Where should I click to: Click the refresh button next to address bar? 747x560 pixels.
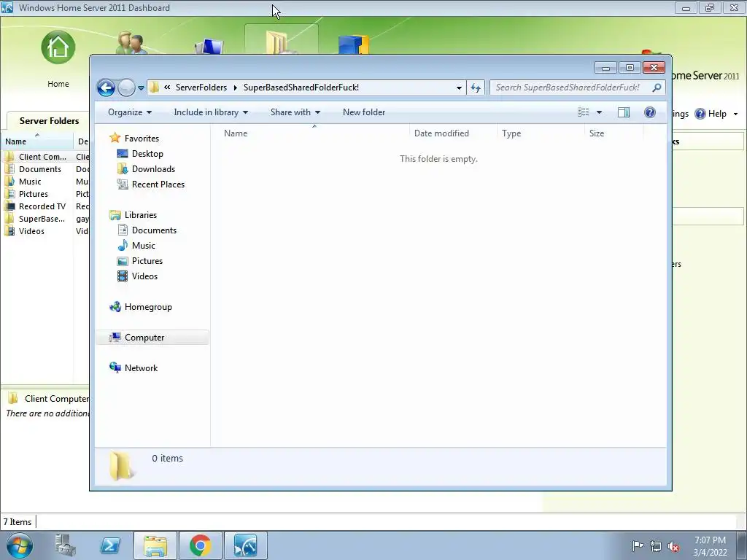(x=476, y=87)
